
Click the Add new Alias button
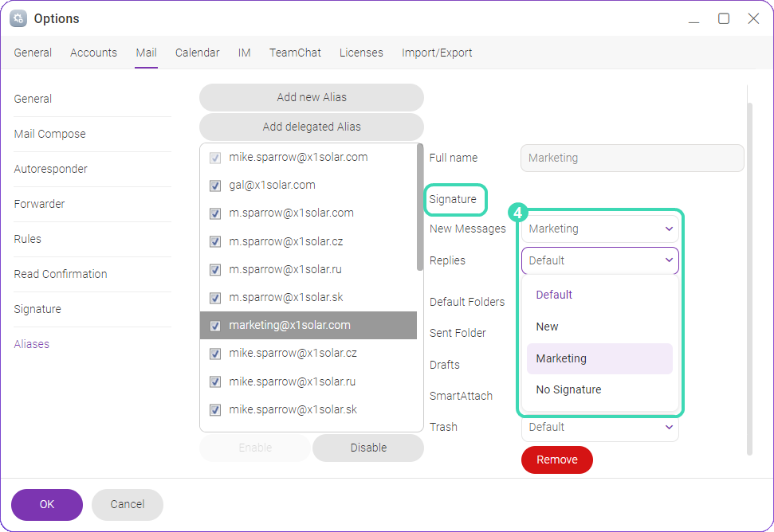pyautogui.click(x=312, y=97)
